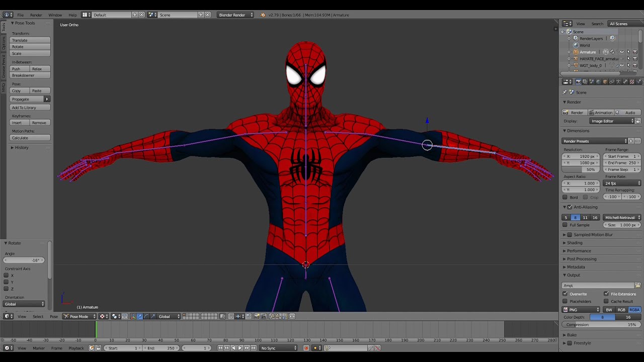
Task: Enable X constraint axis checkbox
Action: click(6, 275)
